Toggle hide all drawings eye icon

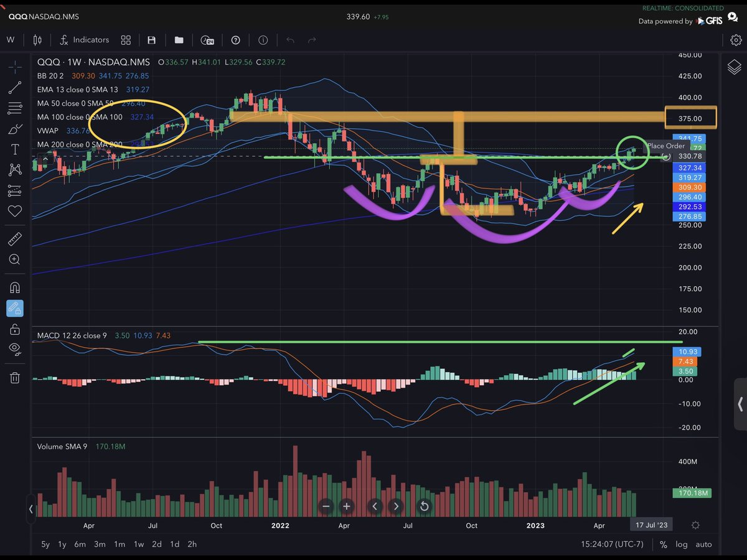(16, 350)
